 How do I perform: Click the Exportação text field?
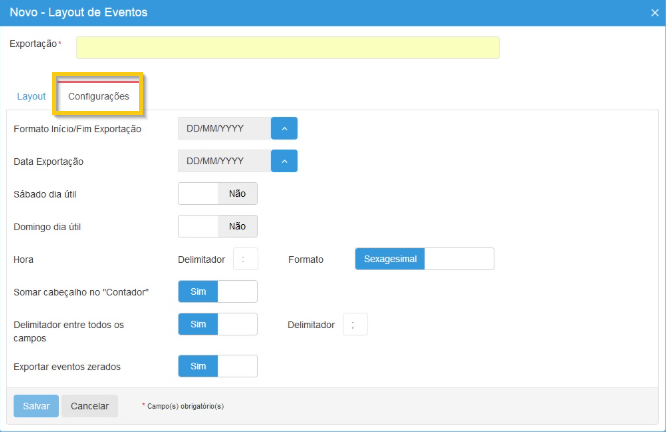click(287, 47)
